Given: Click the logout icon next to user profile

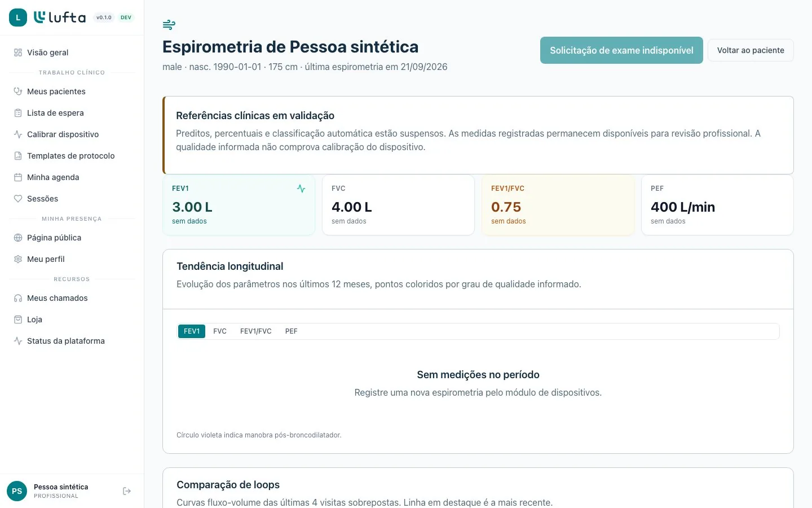Looking at the screenshot, I should tap(127, 491).
